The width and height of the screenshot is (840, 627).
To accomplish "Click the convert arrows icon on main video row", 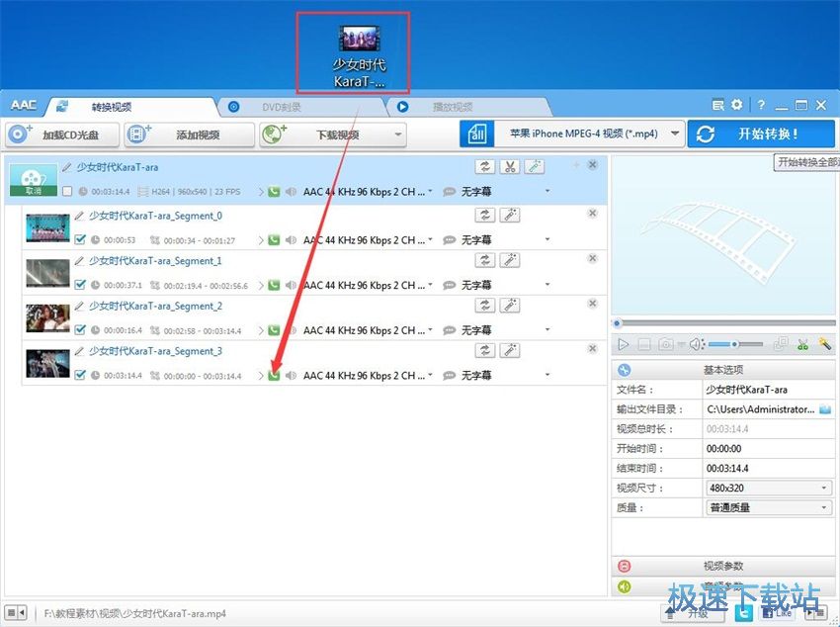I will pos(485,167).
